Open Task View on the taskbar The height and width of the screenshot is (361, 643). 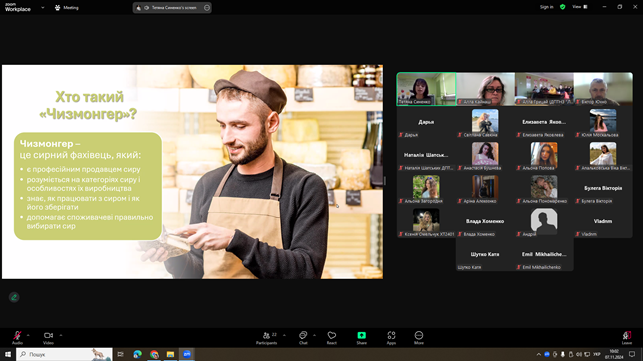tap(121, 354)
